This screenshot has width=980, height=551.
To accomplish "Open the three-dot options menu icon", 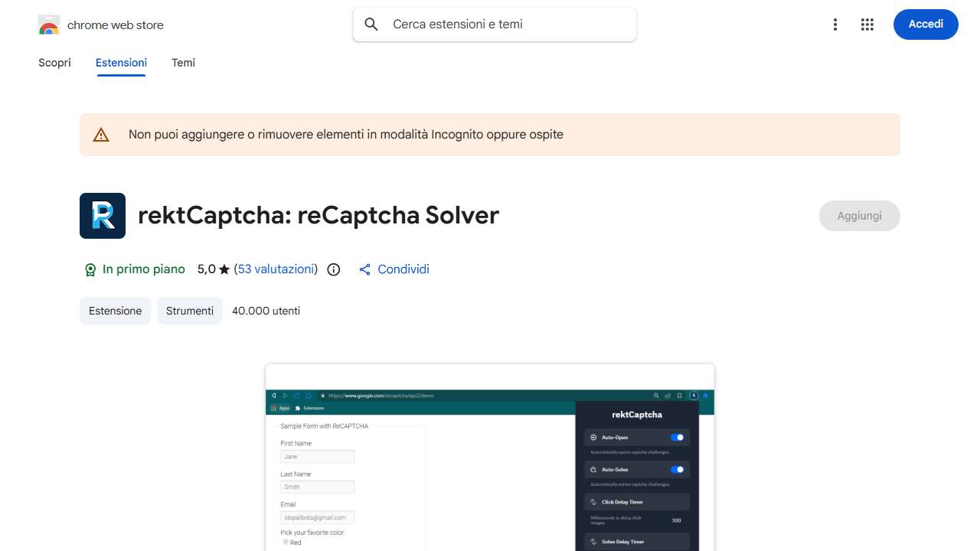I will coord(835,24).
